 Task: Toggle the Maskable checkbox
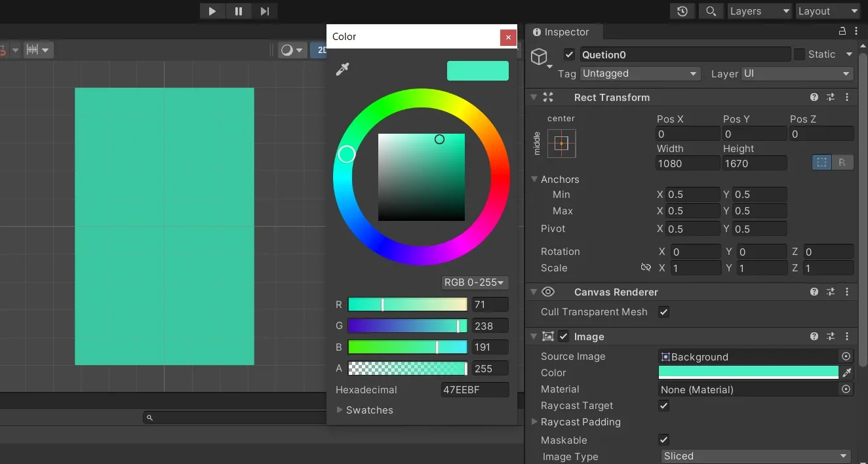point(664,440)
